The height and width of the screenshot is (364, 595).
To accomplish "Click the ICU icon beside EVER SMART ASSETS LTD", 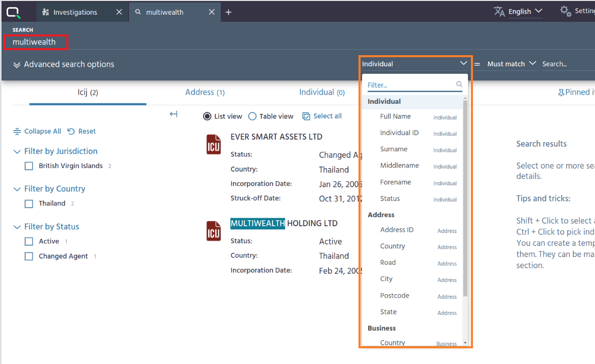I will click(x=213, y=144).
